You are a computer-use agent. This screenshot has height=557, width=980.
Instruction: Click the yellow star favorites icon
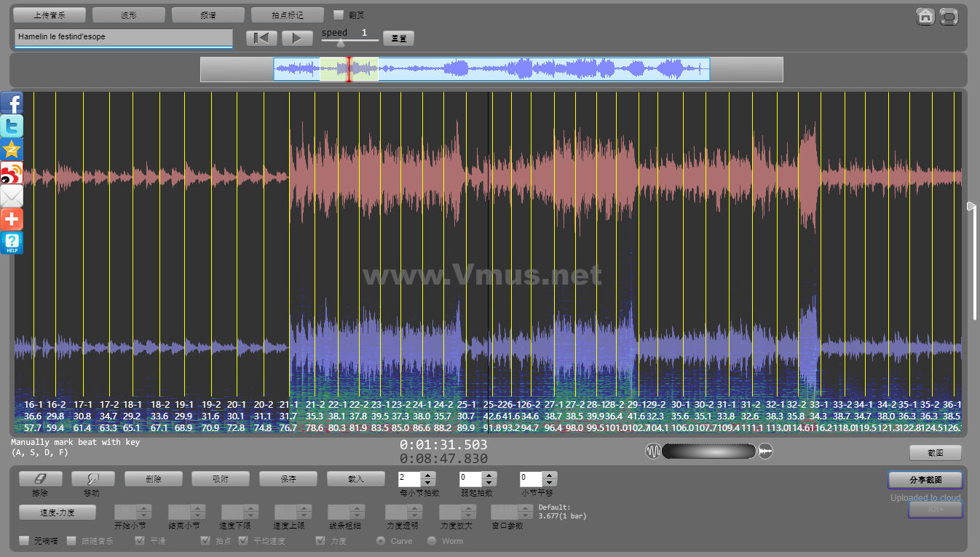[x=12, y=149]
